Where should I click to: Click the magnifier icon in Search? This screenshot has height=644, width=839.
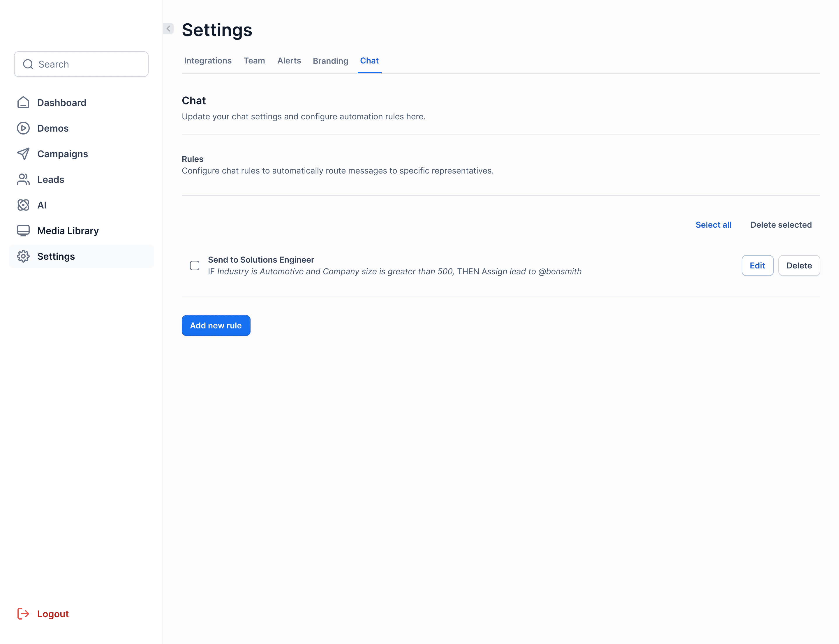coord(28,64)
